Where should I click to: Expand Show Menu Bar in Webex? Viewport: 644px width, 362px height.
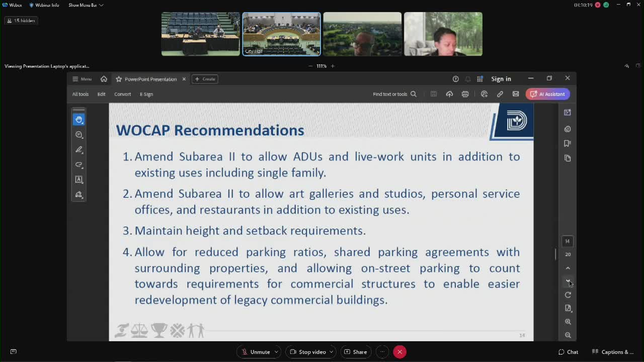[x=86, y=5]
